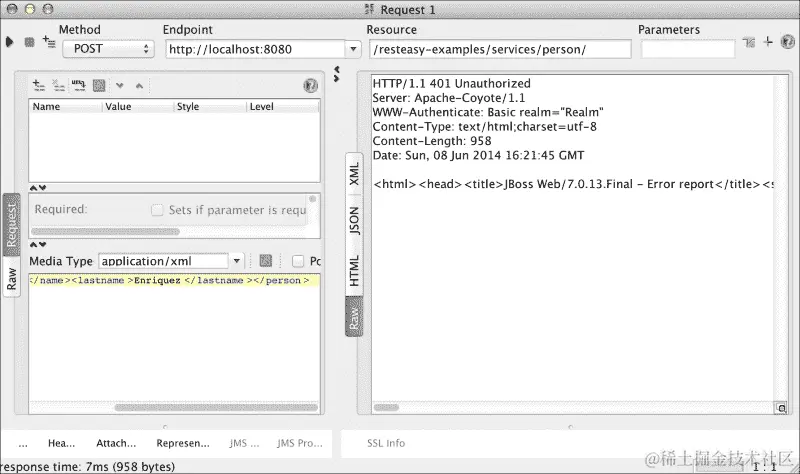Viewport: 800px width, 474px height.
Task: Open the JMS ... bottom tab
Action: 244,443
